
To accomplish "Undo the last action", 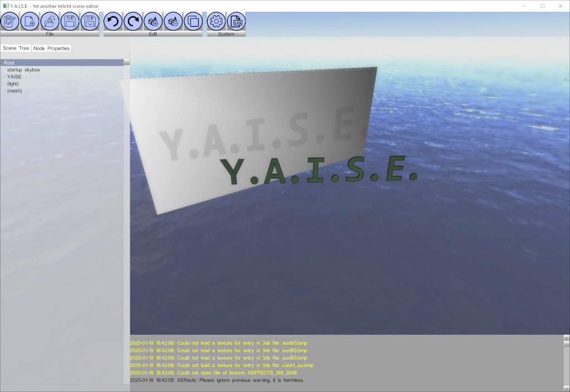I will (113, 22).
